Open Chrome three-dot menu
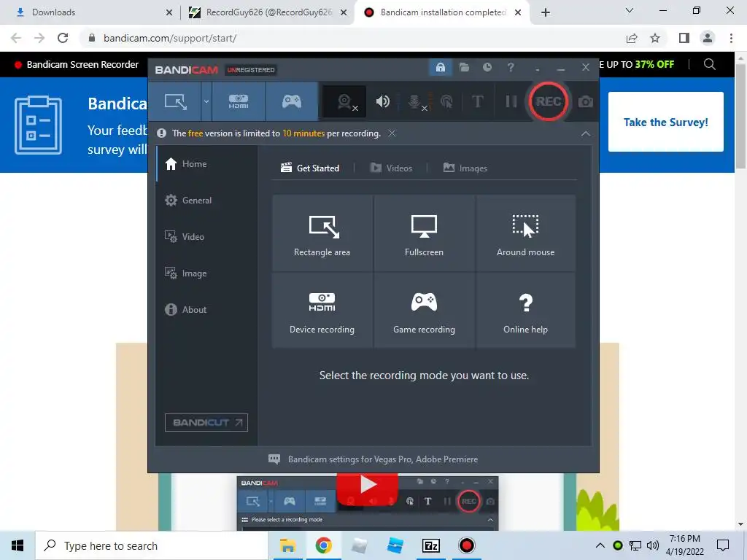This screenshot has width=747, height=560. coord(731,38)
